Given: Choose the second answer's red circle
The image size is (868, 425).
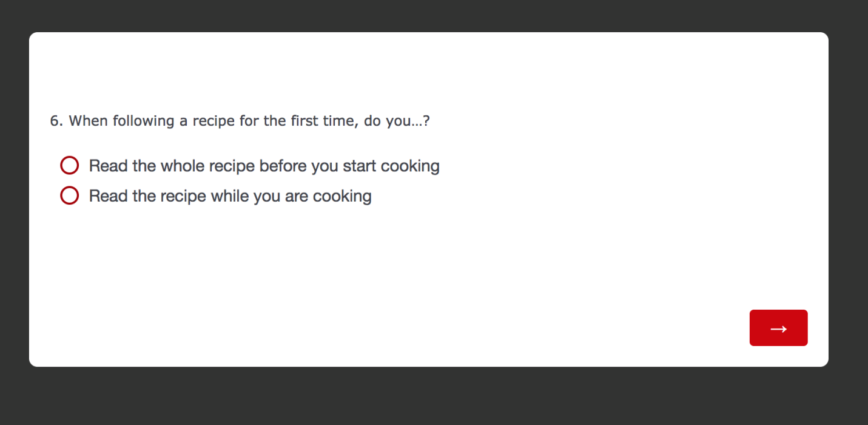Looking at the screenshot, I should [x=70, y=195].
